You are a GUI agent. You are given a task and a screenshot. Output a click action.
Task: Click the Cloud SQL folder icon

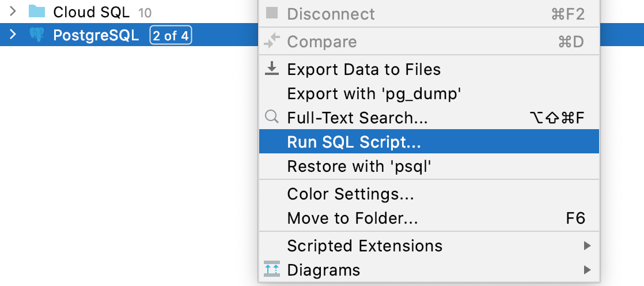37,12
